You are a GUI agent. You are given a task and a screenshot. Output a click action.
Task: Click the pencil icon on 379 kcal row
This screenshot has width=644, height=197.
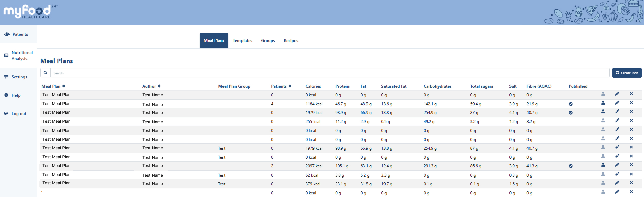click(617, 183)
